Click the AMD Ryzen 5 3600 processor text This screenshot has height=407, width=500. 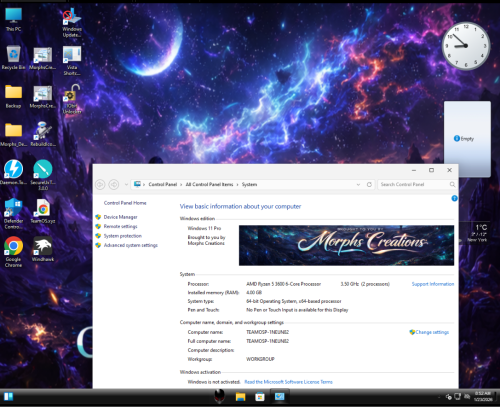pyautogui.click(x=283, y=284)
